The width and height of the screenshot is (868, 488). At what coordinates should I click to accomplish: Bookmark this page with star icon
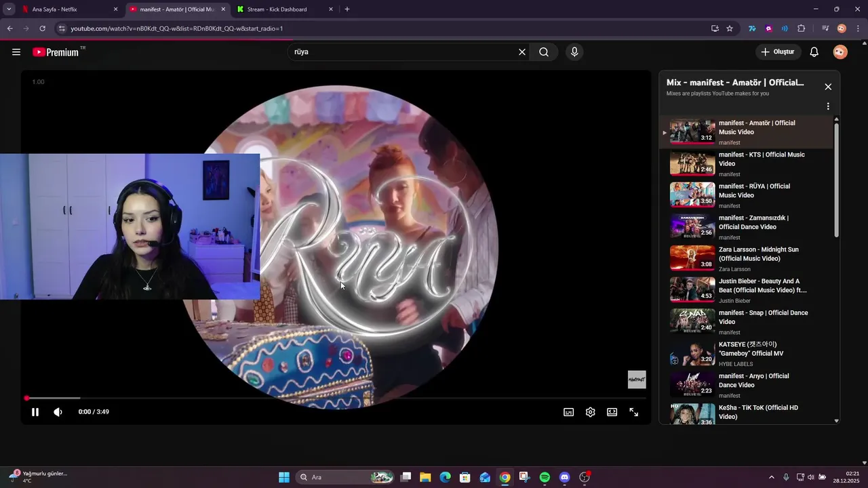(x=730, y=28)
